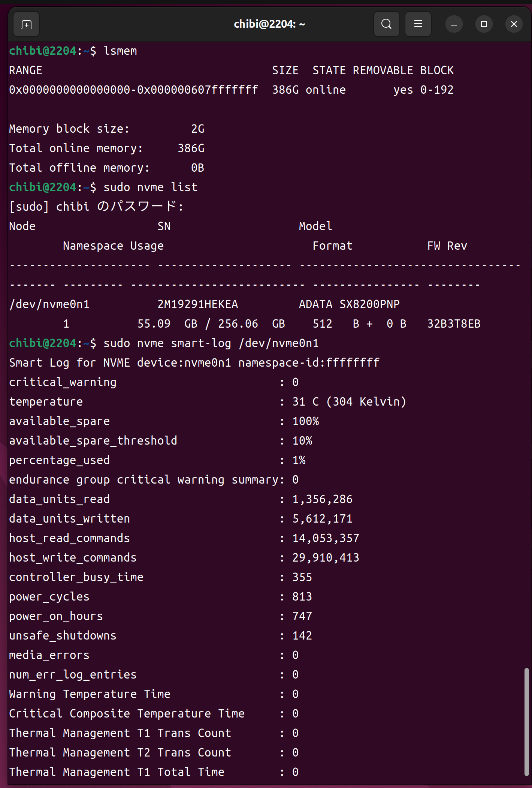The height and width of the screenshot is (788, 532).
Task: Maximize the terminal window
Action: [x=484, y=24]
